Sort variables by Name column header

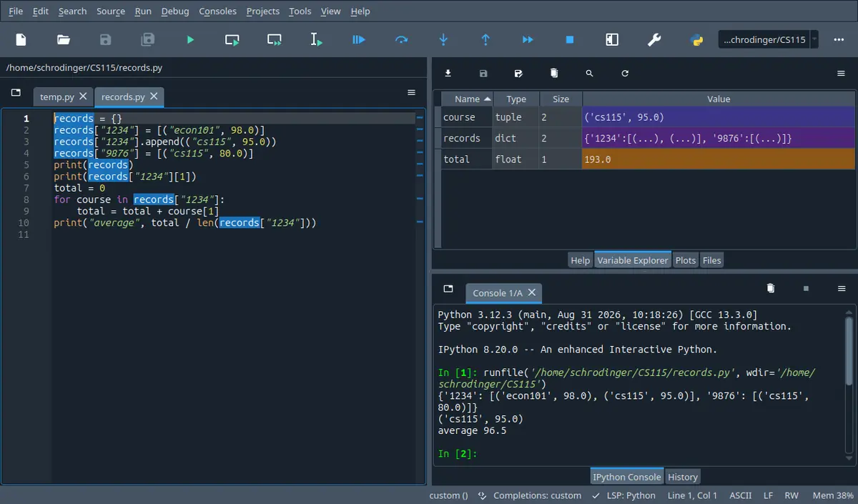click(x=467, y=99)
